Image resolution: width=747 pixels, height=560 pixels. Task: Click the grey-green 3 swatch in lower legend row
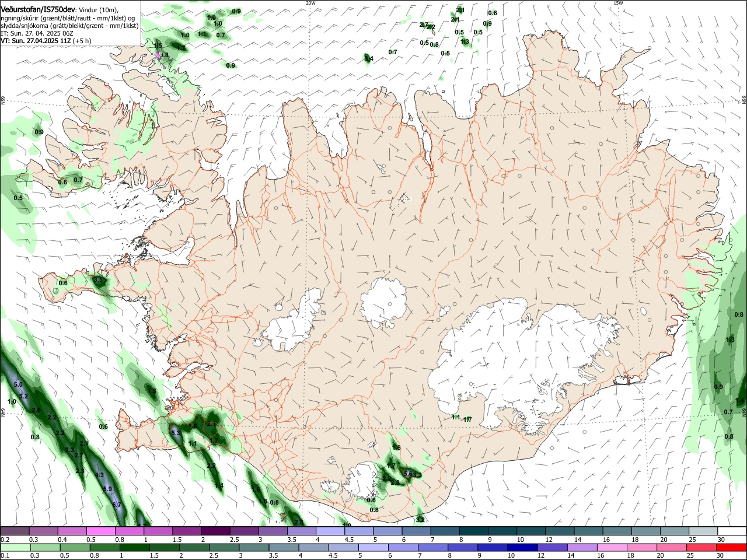tap(253, 547)
